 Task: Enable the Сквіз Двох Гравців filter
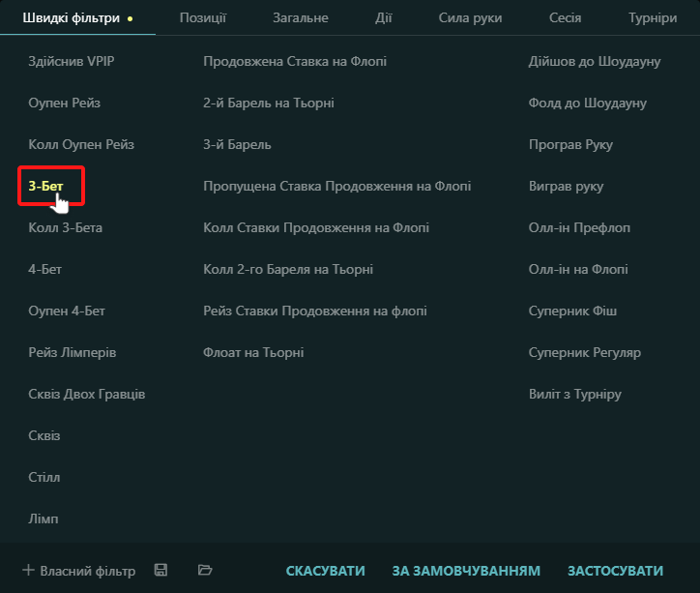pos(87,394)
